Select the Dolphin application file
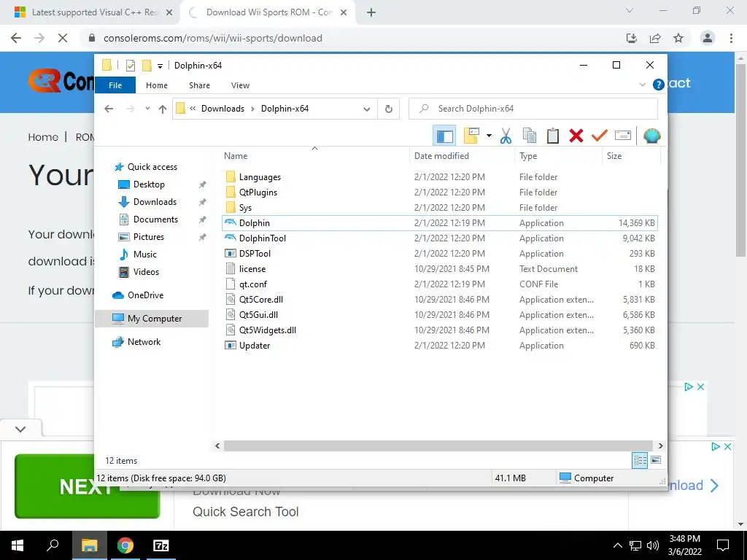The image size is (747, 560). click(x=439, y=223)
